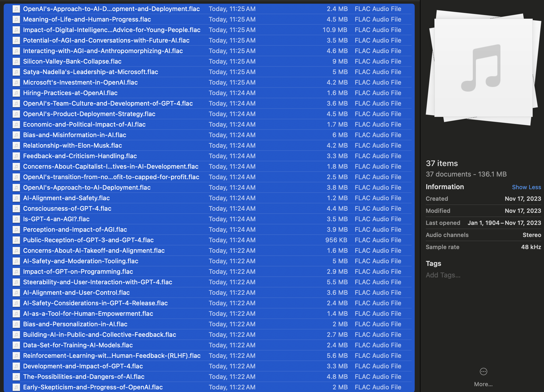
Task: Click the file icon of AI-Alignment-and-Safety.flac
Action: [16, 198]
